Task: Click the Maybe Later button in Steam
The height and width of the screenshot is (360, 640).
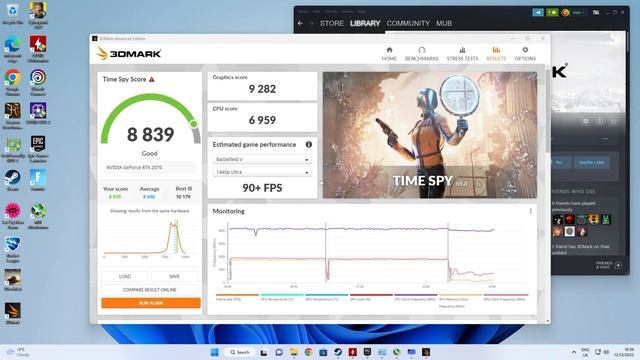Action: click(x=591, y=162)
